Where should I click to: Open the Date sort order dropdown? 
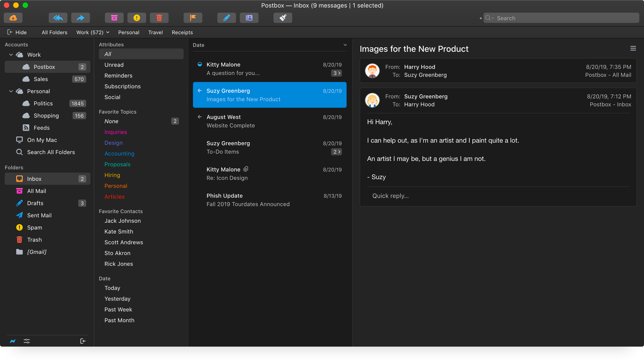[x=345, y=45]
